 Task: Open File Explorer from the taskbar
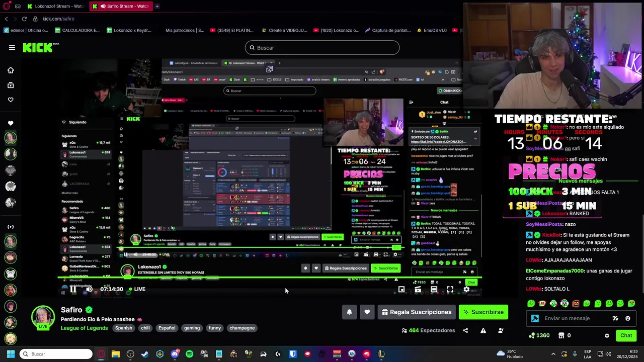tap(115, 354)
